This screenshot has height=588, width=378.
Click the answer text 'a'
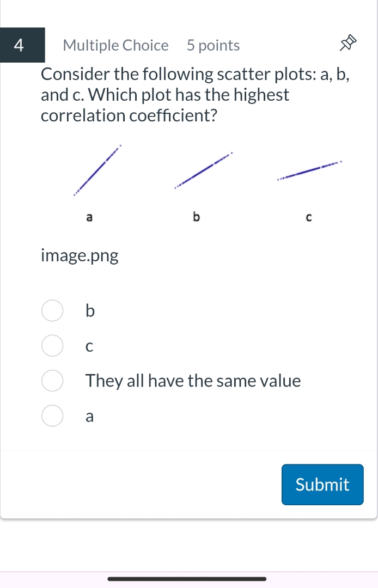[x=89, y=416]
